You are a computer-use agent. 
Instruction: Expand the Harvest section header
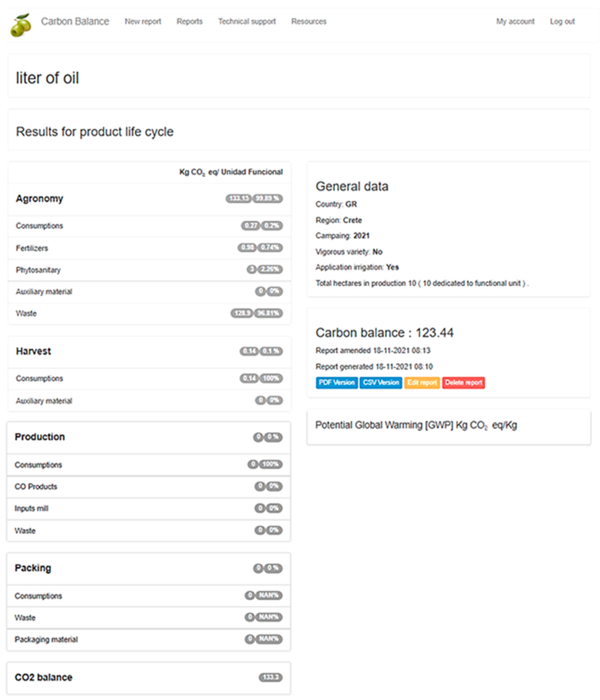(34, 351)
